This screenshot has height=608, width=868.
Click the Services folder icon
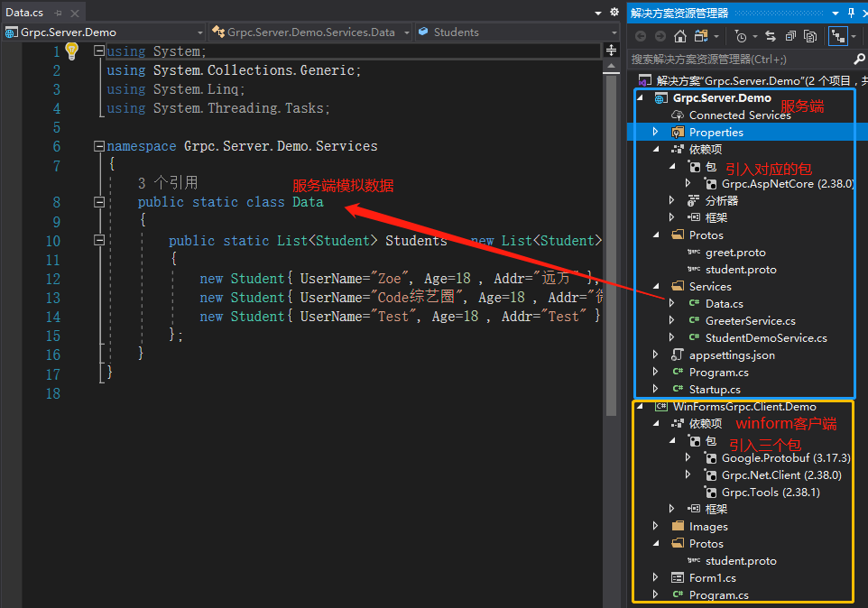coord(678,286)
